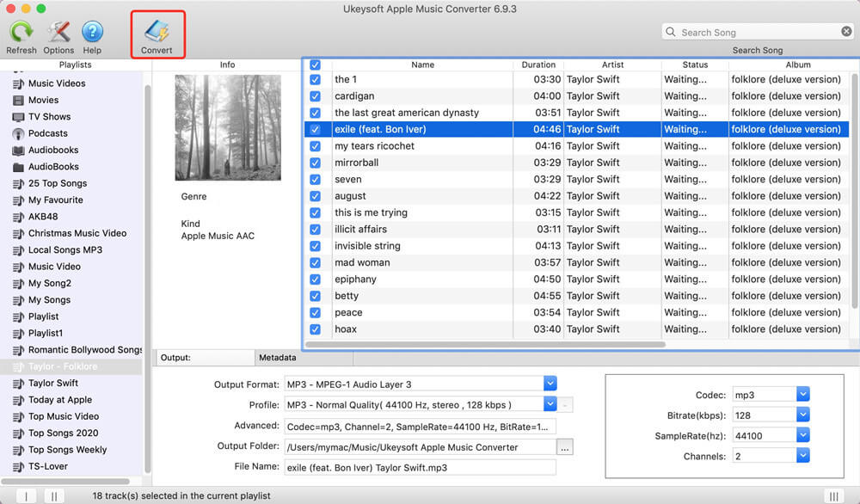Click the Refresh toolbar icon
Screen dimensions: 860x504
[21, 33]
